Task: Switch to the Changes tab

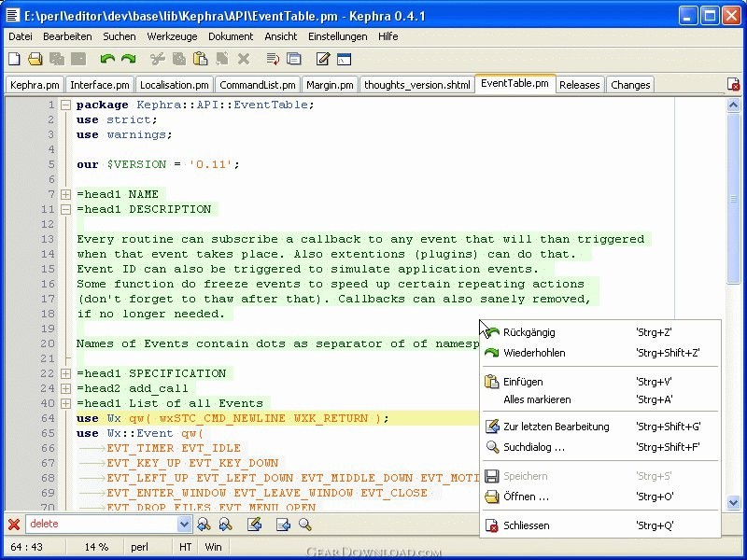Action: tap(630, 85)
